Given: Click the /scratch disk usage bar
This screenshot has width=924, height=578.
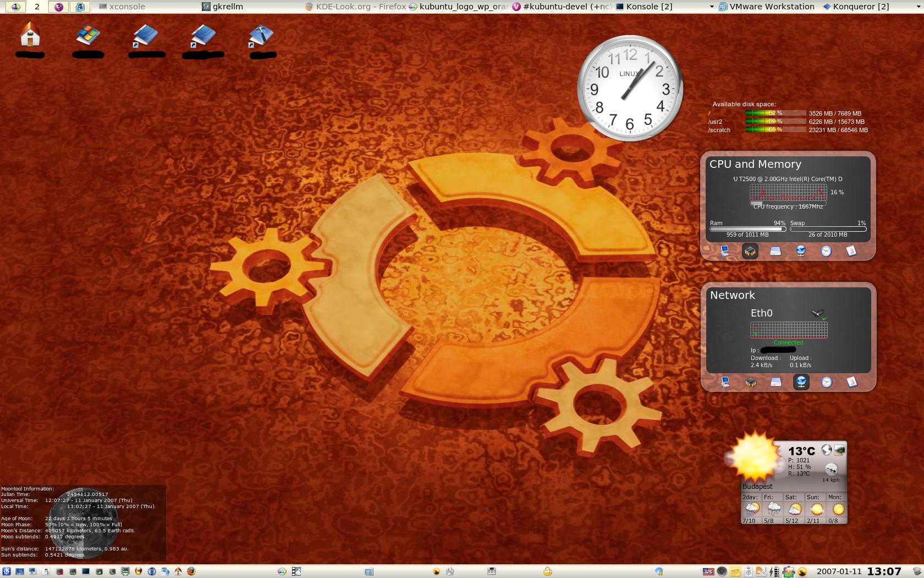Looking at the screenshot, I should pyautogui.click(x=776, y=130).
